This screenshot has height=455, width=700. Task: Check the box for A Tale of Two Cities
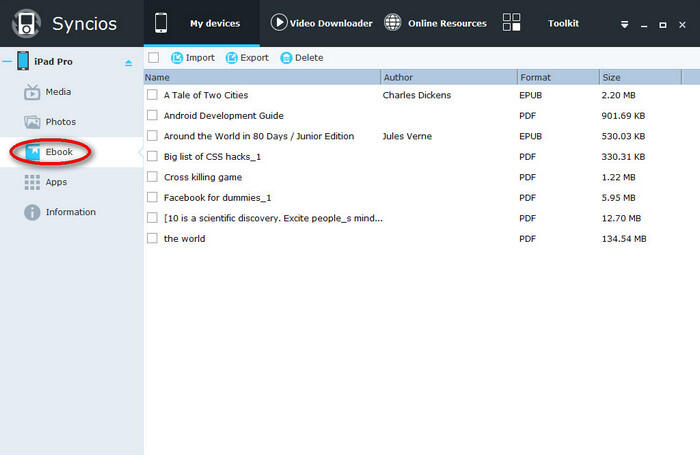(x=152, y=95)
